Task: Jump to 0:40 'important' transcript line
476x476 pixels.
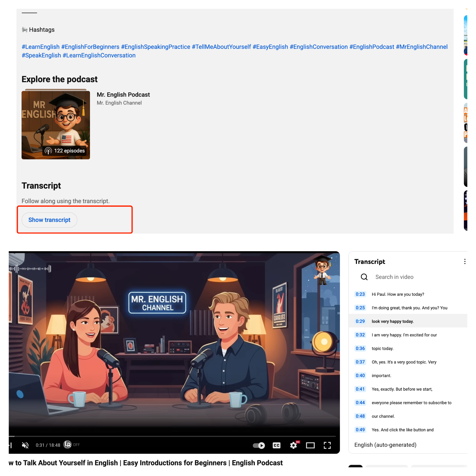Action: pos(408,376)
